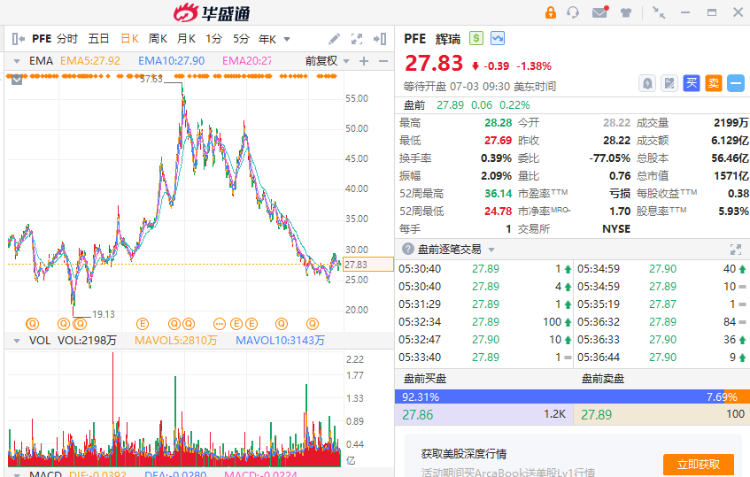
Task: Click the 盘前卖盘 27.89 ask row
Action: [662, 414]
